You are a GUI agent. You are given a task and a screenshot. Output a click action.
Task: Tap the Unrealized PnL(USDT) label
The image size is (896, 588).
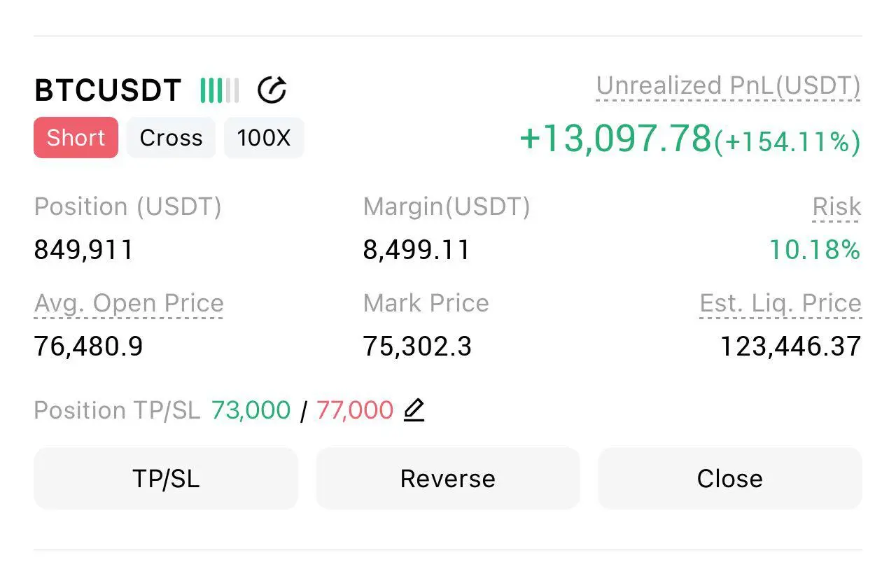[728, 86]
